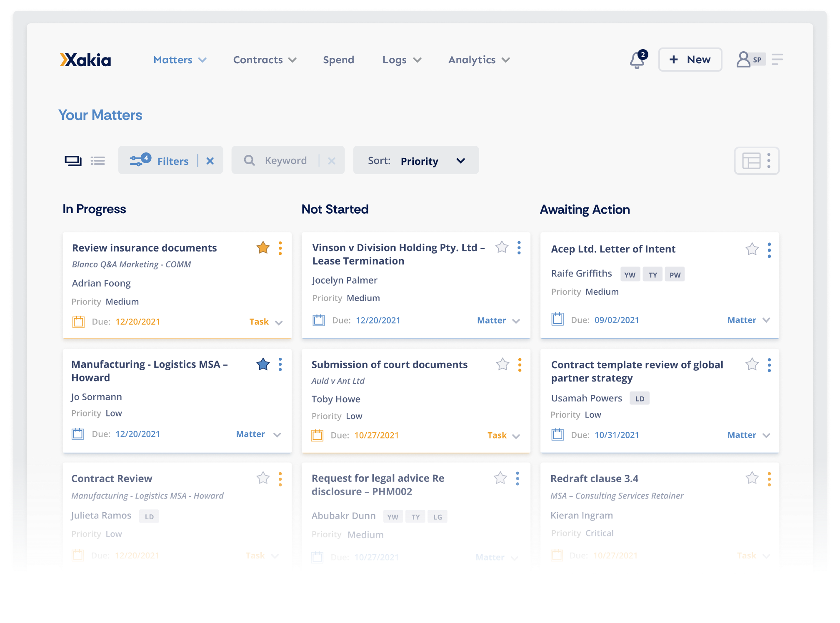
Task: Open Redraft clause 3.4 title
Action: pyautogui.click(x=594, y=478)
